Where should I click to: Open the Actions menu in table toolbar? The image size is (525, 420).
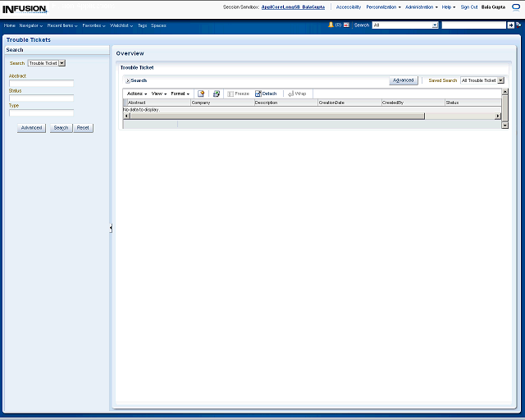[137, 94]
